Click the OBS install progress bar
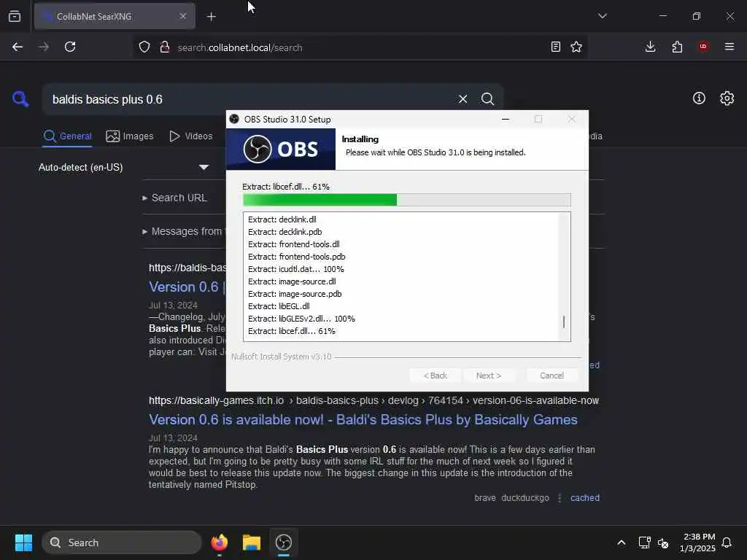The width and height of the screenshot is (747, 560). point(407,200)
